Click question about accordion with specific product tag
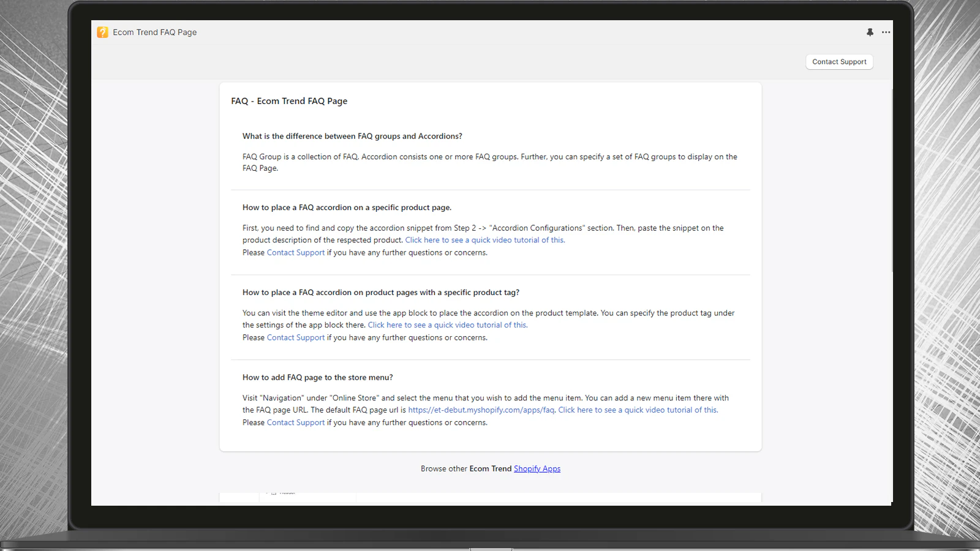Screen dimensions: 980x551 point(381,293)
